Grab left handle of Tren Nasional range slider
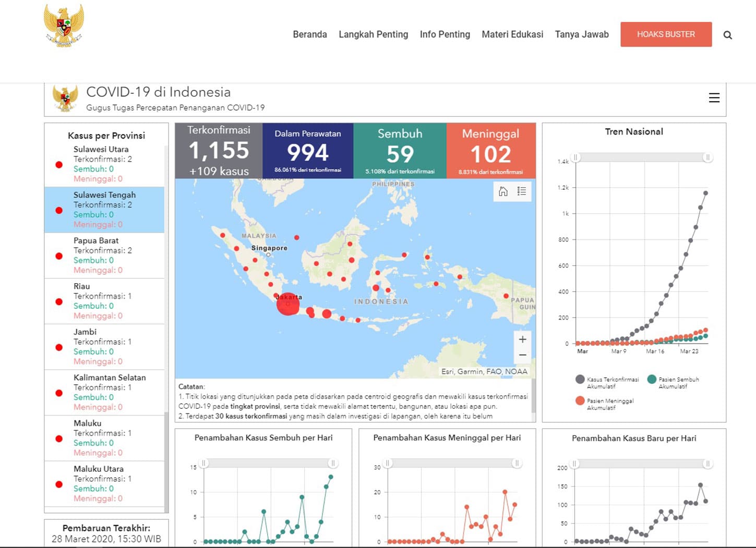The height and width of the screenshot is (548, 756). point(576,157)
